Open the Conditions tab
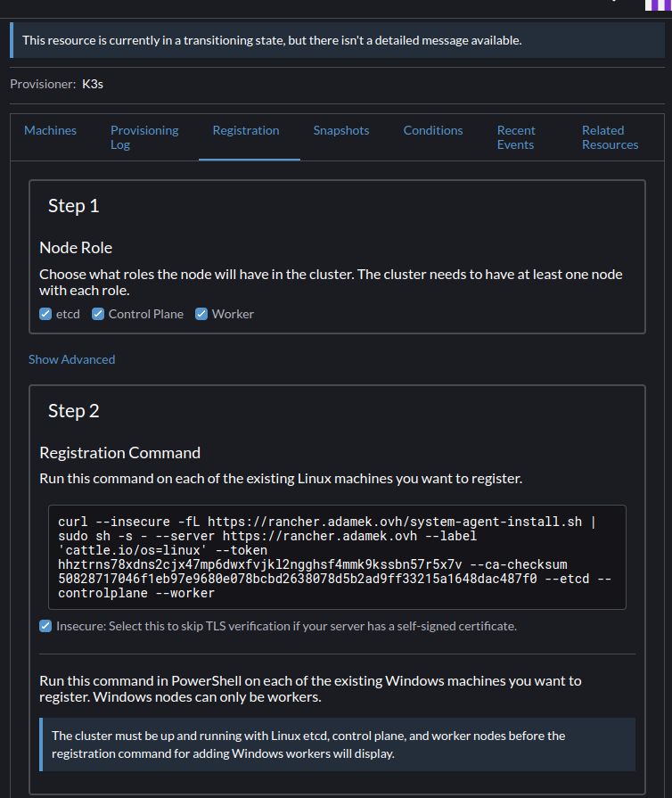The height and width of the screenshot is (798, 672). point(433,129)
